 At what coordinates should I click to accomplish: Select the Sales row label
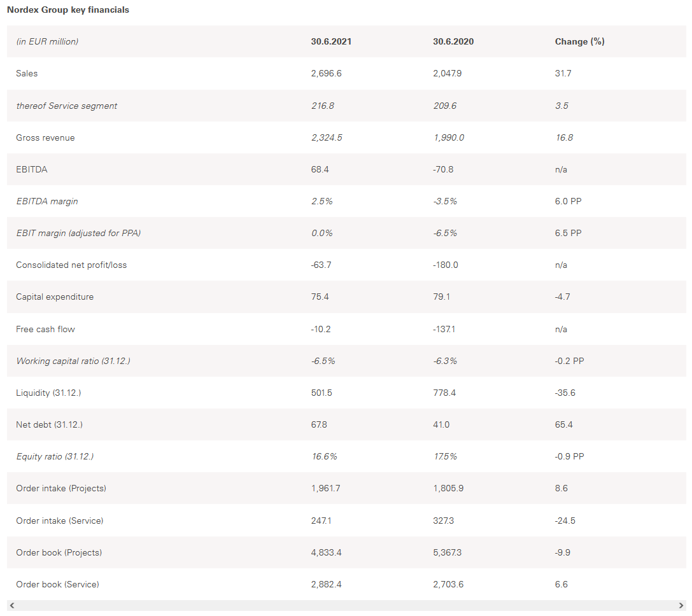coord(27,73)
